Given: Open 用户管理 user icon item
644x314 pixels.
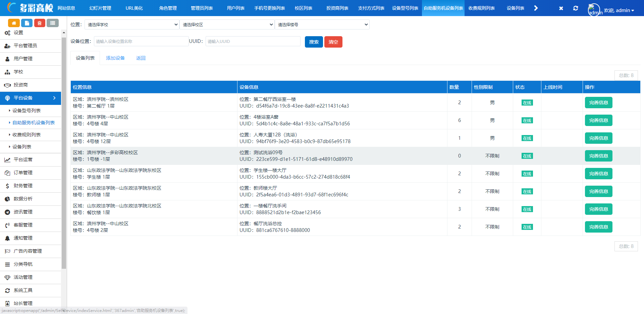Looking at the screenshot, I should [x=7, y=59].
